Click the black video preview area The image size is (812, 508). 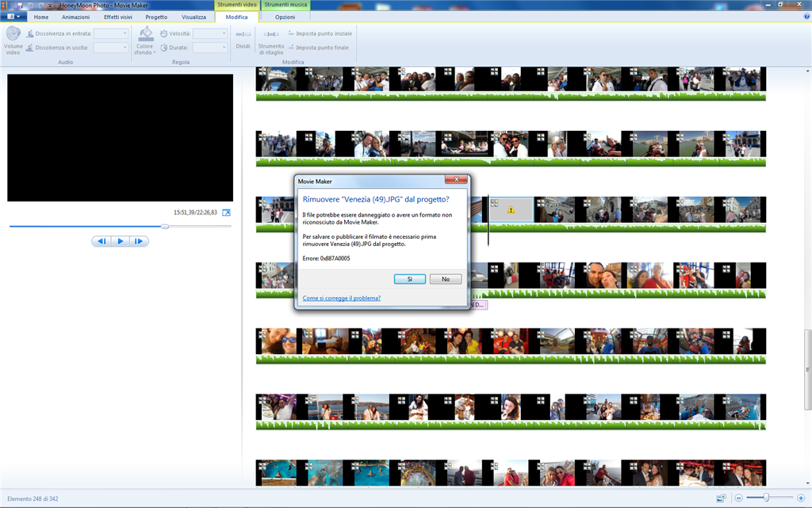click(x=121, y=137)
